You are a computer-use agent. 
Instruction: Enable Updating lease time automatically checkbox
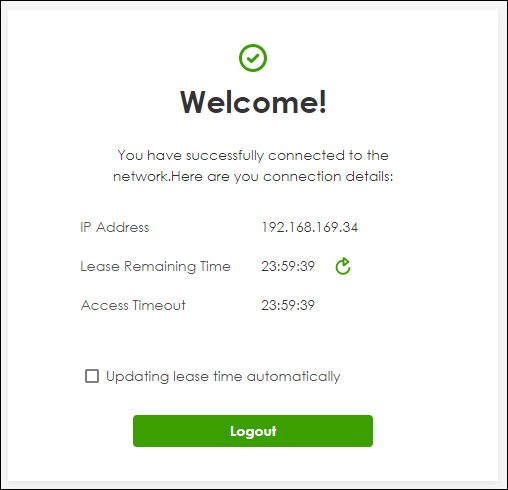pos(92,376)
